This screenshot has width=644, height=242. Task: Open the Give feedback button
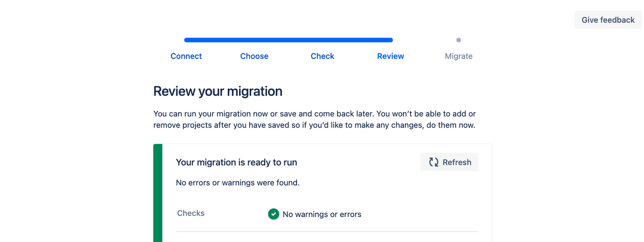click(608, 20)
